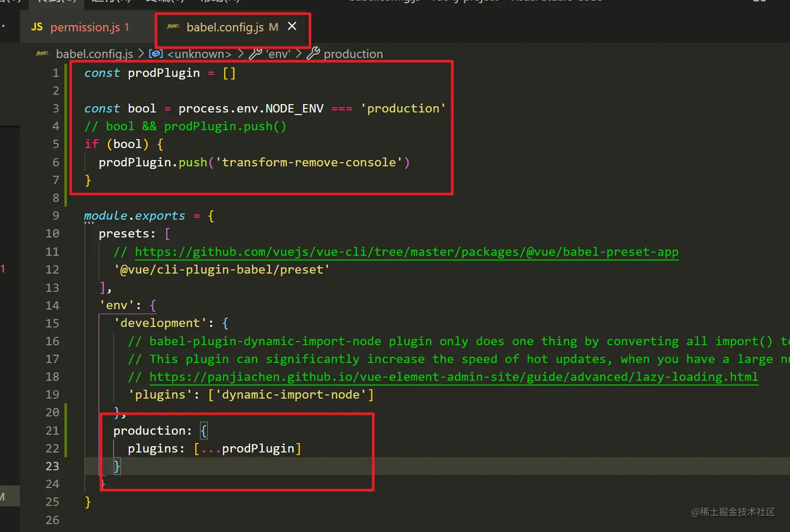Click the closing brace on line 25
Screen dimensions: 790x532
coord(88,502)
